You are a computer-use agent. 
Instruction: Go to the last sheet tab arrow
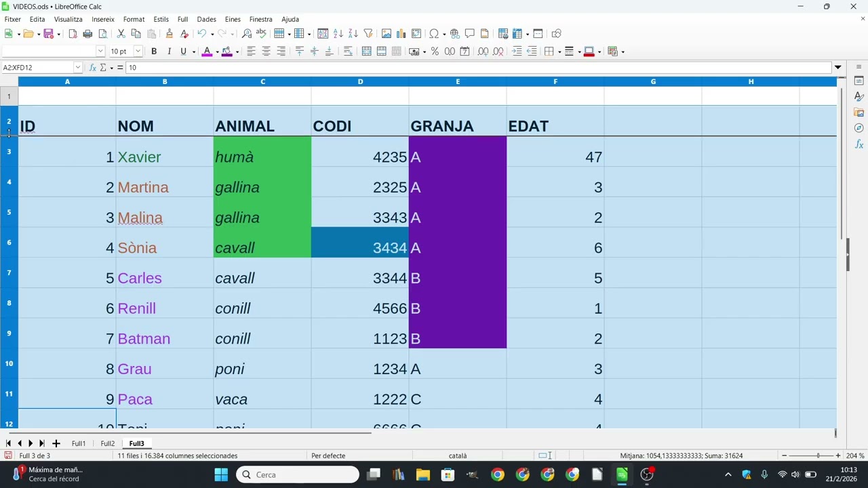click(42, 443)
